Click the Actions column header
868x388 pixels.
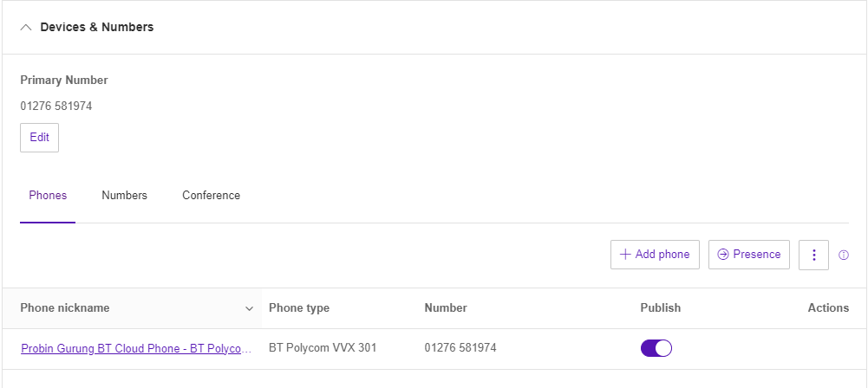coord(828,307)
